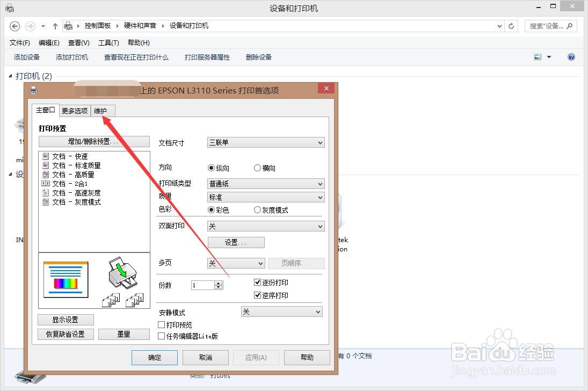Click the 文档 - 2合1 preset icon
This screenshot has width=588, height=391.
point(46,184)
